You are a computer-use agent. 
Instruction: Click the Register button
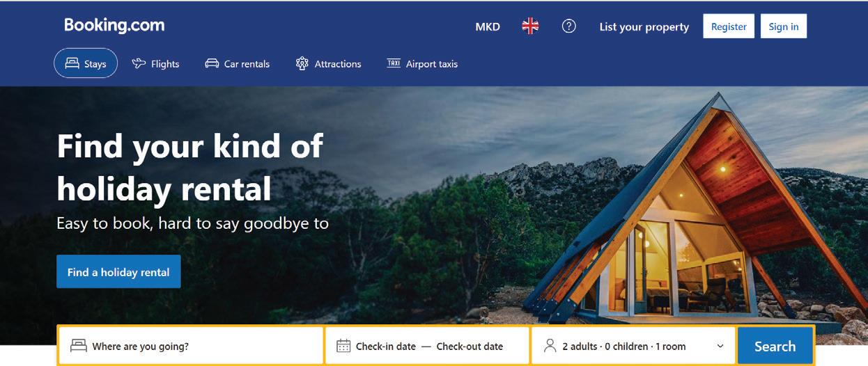729,26
